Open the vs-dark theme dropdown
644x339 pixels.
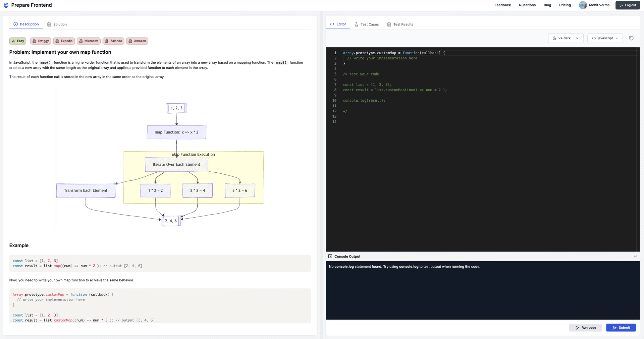point(566,38)
